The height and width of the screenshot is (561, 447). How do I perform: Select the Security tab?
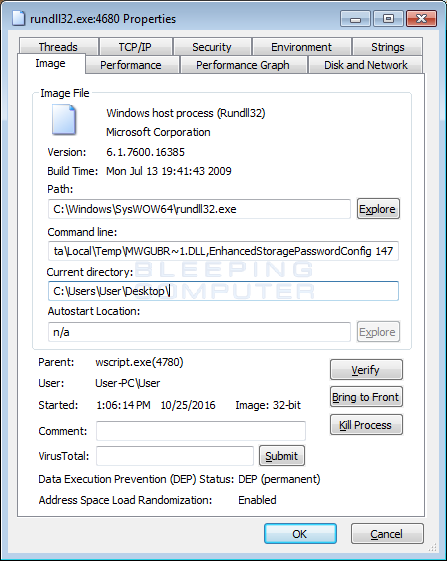212,47
